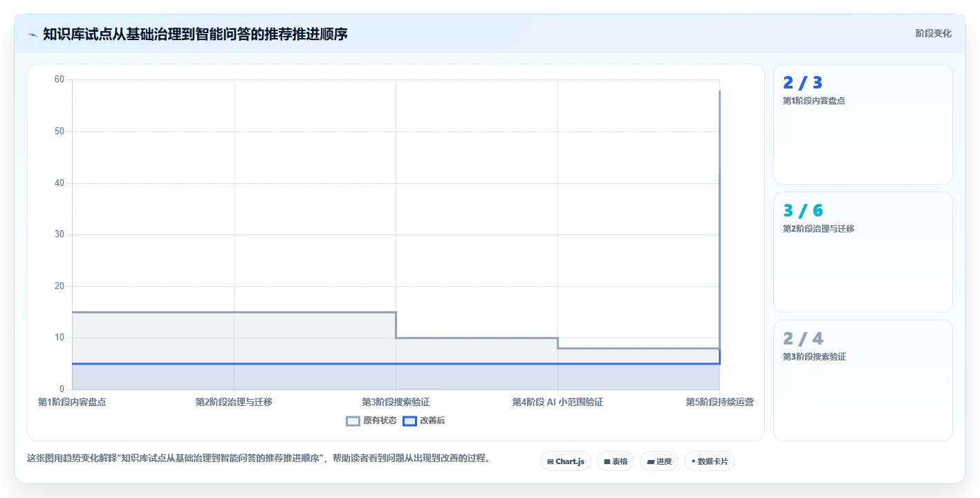
Task: Click the chart description text below chart
Action: 258,458
